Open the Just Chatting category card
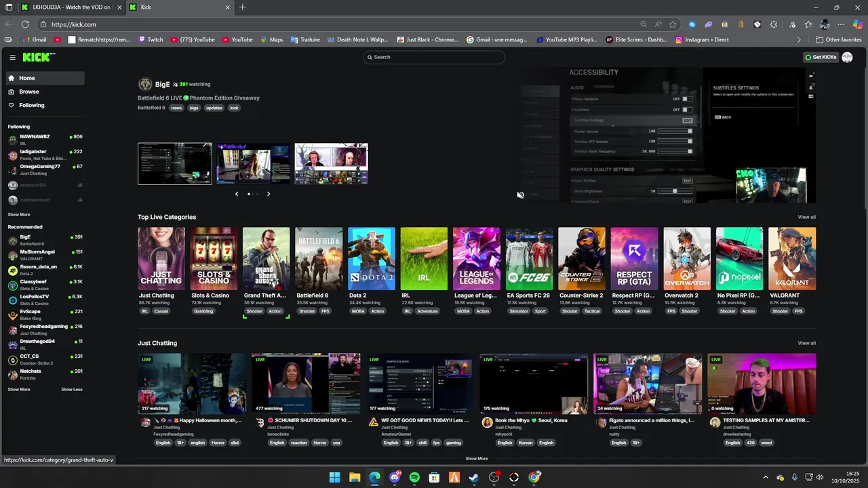This screenshot has width=868, height=488. (161, 259)
